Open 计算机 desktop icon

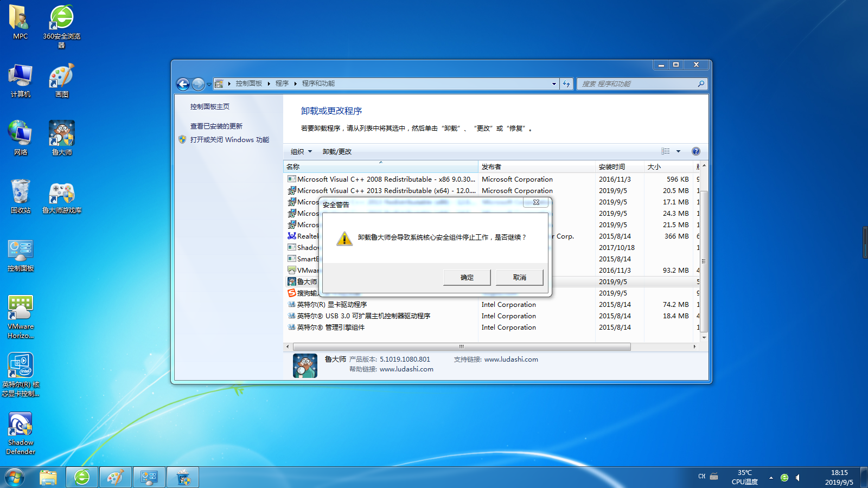[21, 80]
